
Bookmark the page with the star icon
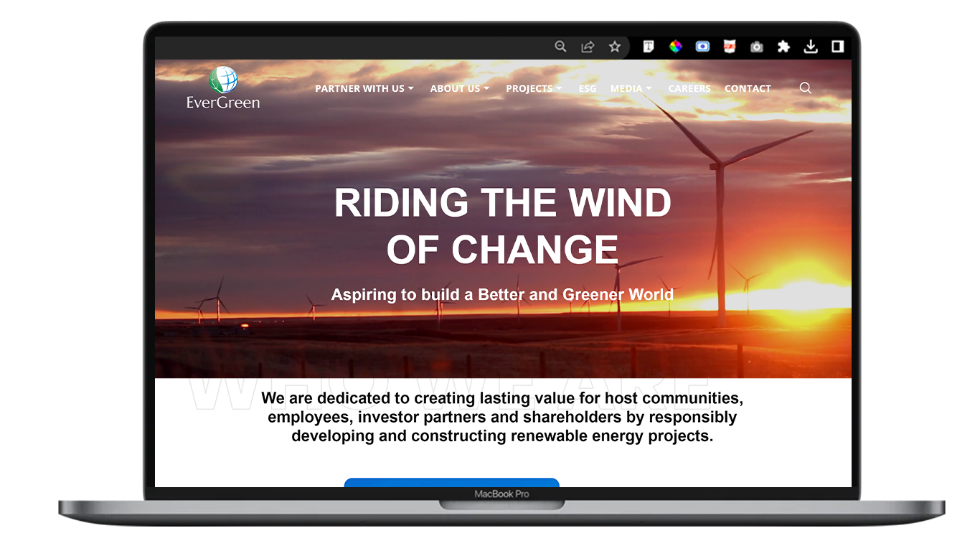coord(615,47)
